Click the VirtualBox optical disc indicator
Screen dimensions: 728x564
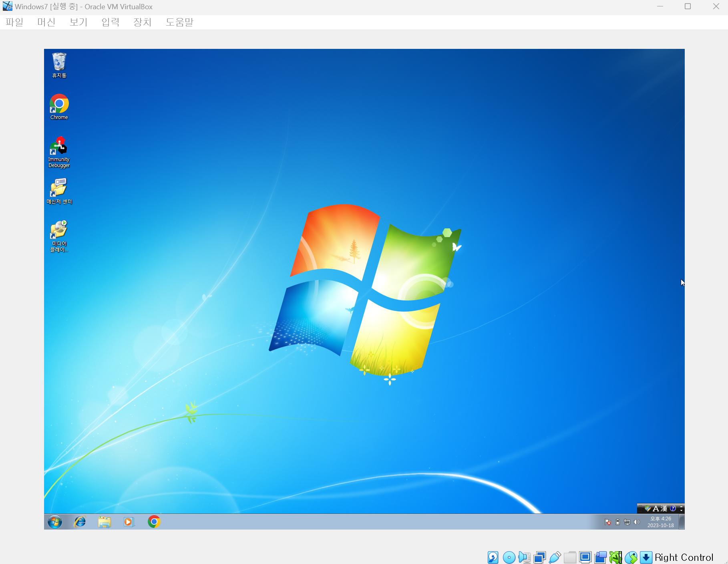509,557
